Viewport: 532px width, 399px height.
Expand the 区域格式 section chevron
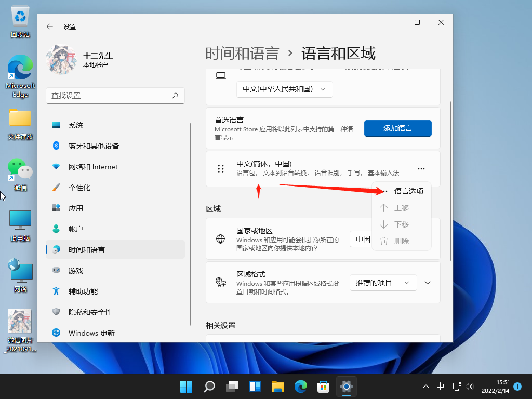click(x=428, y=283)
